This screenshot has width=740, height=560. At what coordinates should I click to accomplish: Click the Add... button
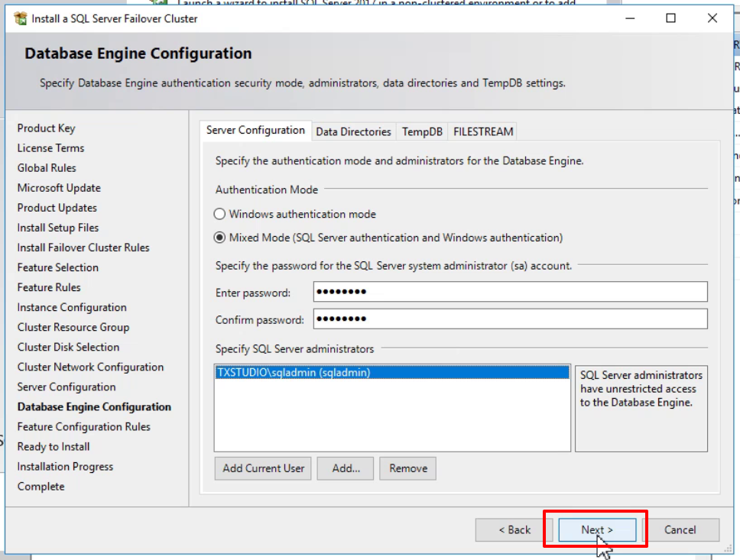point(346,468)
